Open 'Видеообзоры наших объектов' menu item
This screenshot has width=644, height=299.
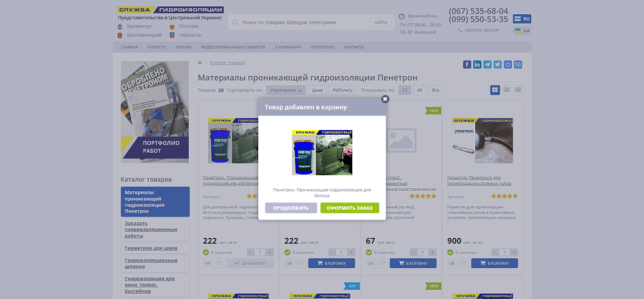(x=233, y=47)
